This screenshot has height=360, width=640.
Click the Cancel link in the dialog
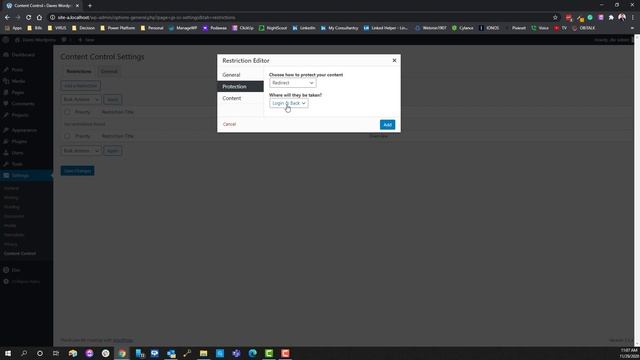(229, 124)
